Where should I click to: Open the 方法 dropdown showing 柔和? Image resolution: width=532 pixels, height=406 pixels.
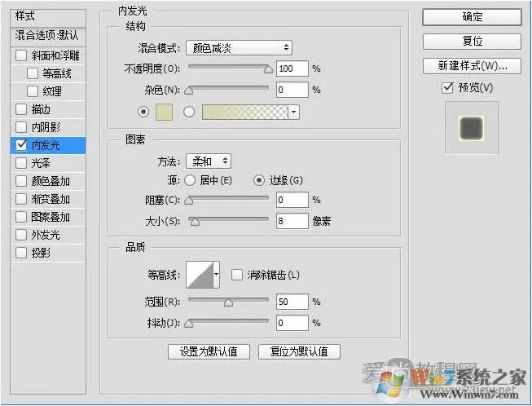pyautogui.click(x=209, y=161)
